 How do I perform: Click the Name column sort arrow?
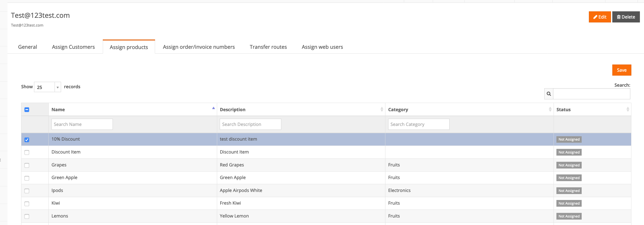[x=213, y=108]
